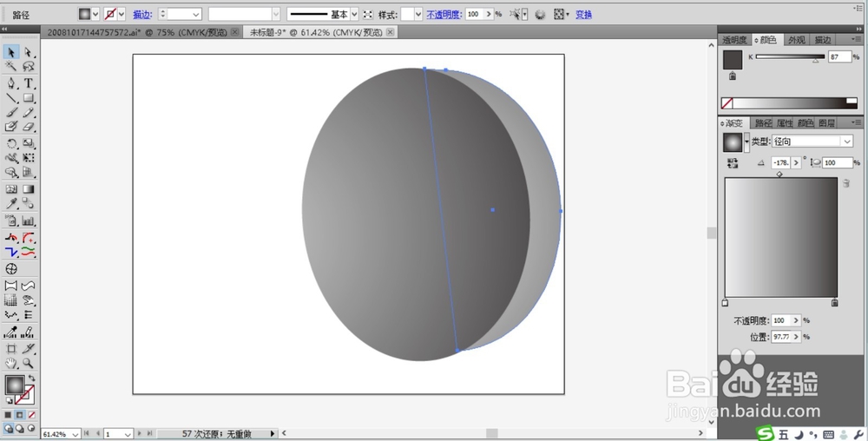The height and width of the screenshot is (441, 868).
Task: Select the Artboard tool
Action: pos(11,349)
